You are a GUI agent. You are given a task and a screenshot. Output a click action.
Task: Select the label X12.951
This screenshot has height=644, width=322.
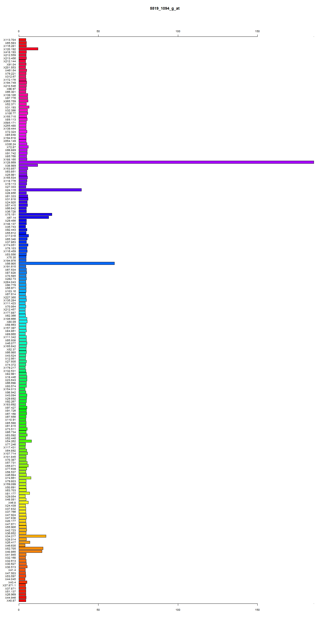pos(10,359)
